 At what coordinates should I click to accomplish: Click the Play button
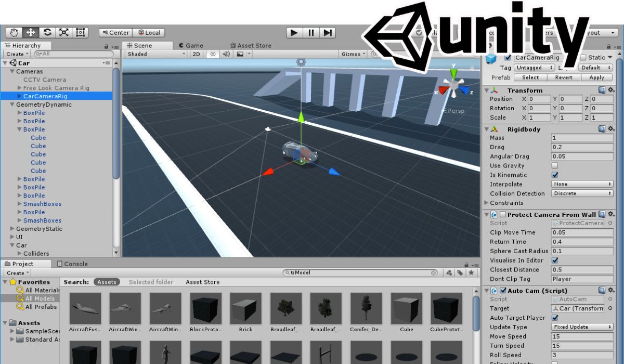coord(294,33)
